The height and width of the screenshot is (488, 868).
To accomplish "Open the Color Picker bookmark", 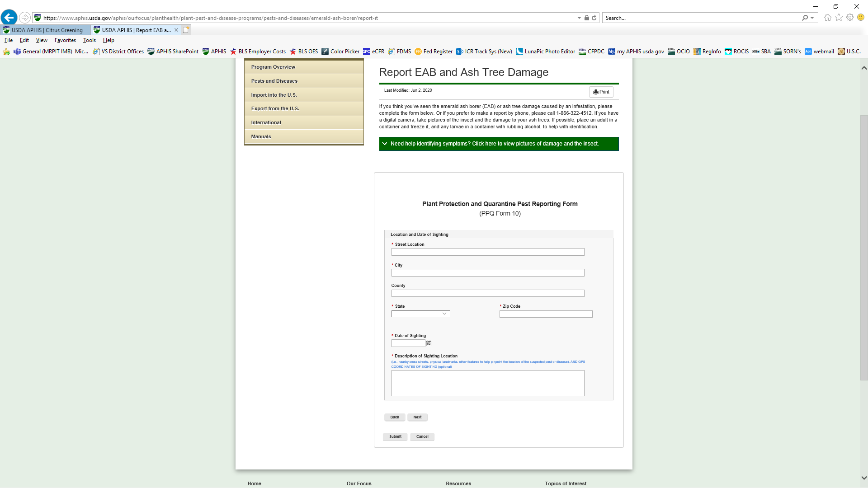I will tap(340, 52).
